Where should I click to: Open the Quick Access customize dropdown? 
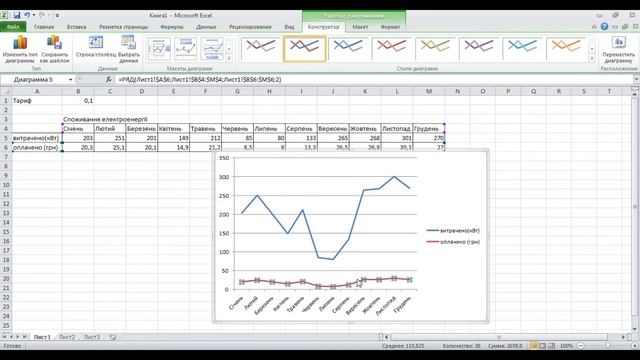coord(58,16)
